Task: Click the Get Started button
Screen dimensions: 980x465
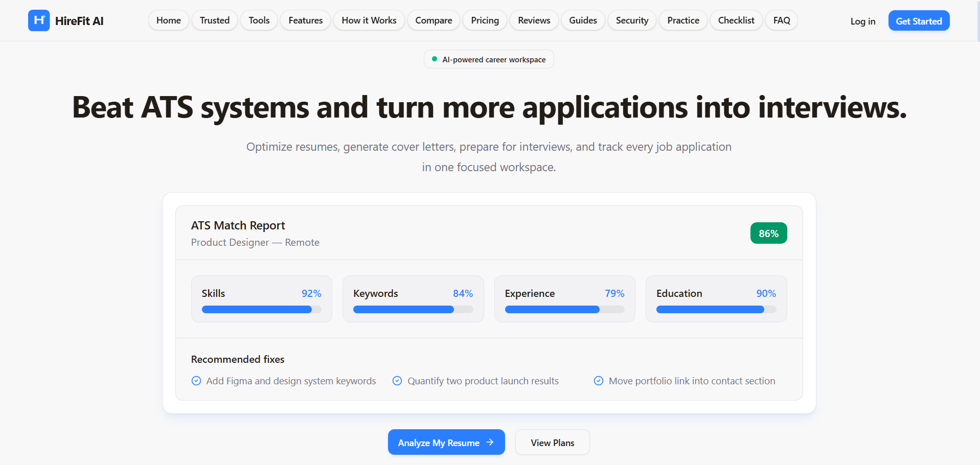Action: pyautogui.click(x=919, y=20)
